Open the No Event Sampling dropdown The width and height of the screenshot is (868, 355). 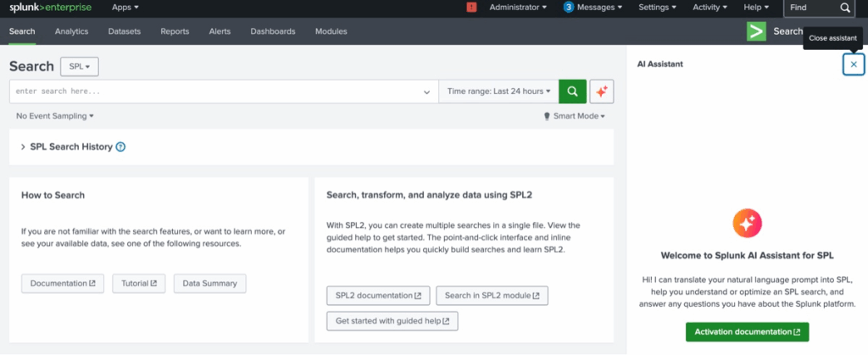pyautogui.click(x=54, y=116)
